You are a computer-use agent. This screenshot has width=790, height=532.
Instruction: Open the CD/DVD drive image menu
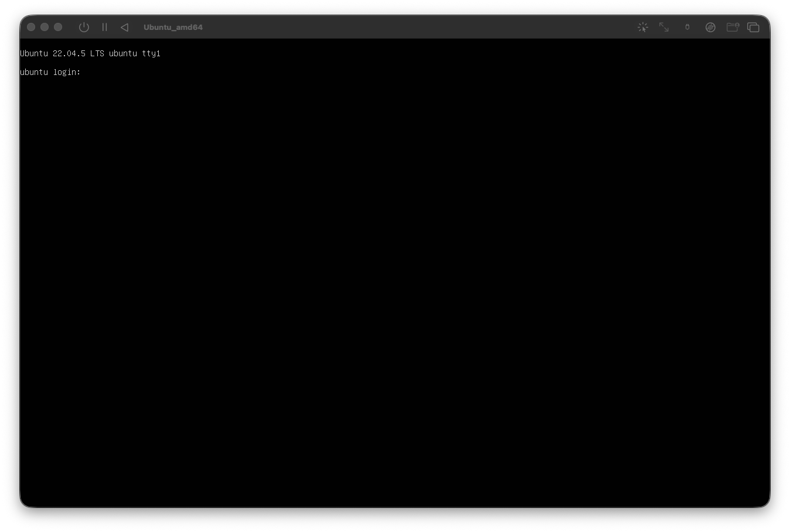click(710, 27)
